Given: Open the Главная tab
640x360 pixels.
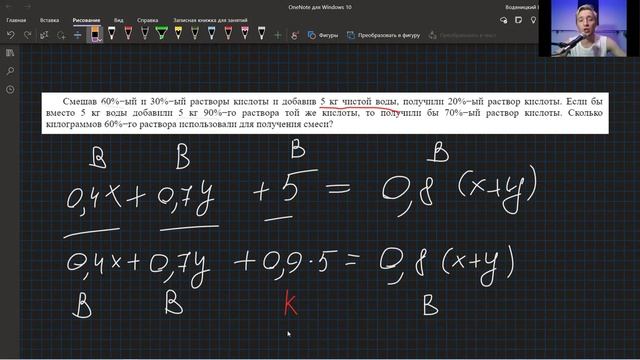Looking at the screenshot, I should [x=16, y=20].
